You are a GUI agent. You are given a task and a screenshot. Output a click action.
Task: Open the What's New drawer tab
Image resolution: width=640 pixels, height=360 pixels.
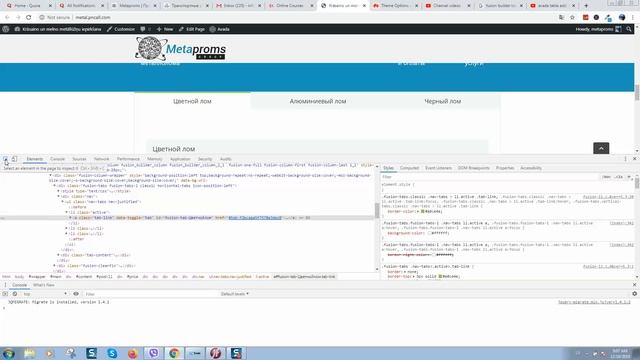coord(44,285)
